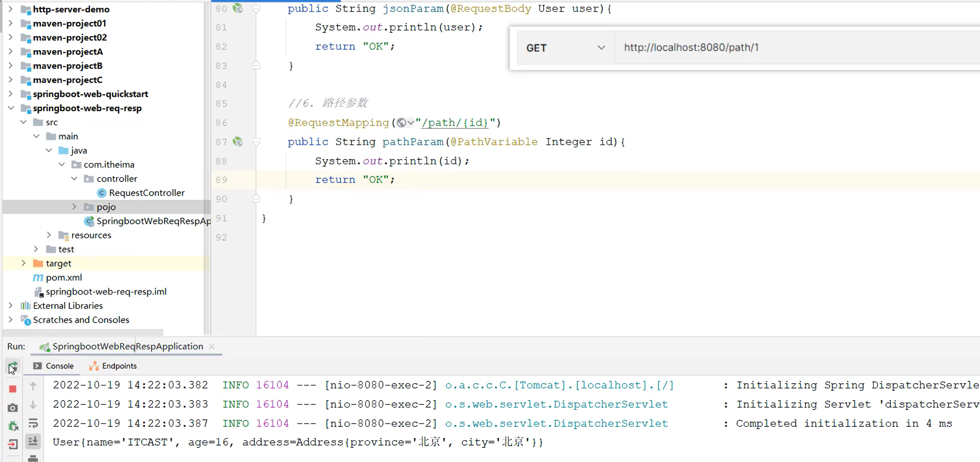Viewport: 980px width, 462px height.
Task: Toggle scroll to end in console
Action: coord(33,441)
